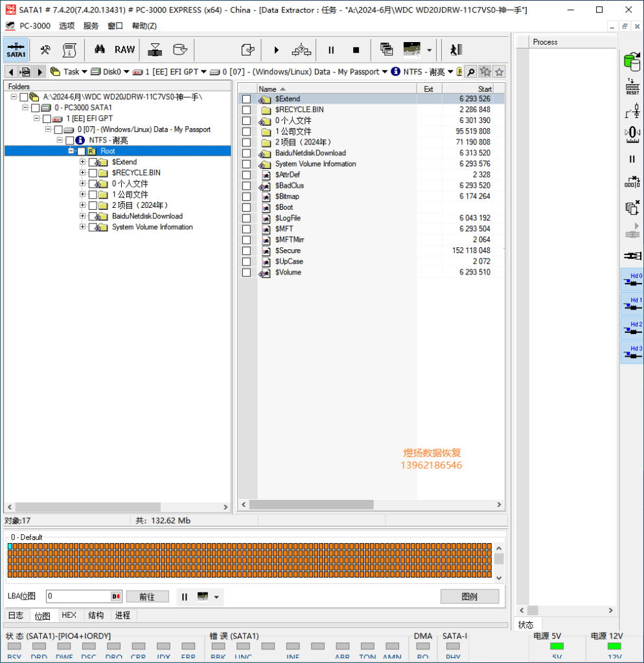Screen dimensions: 644x663
Task: Collapse the Root tree node
Action: [71, 151]
